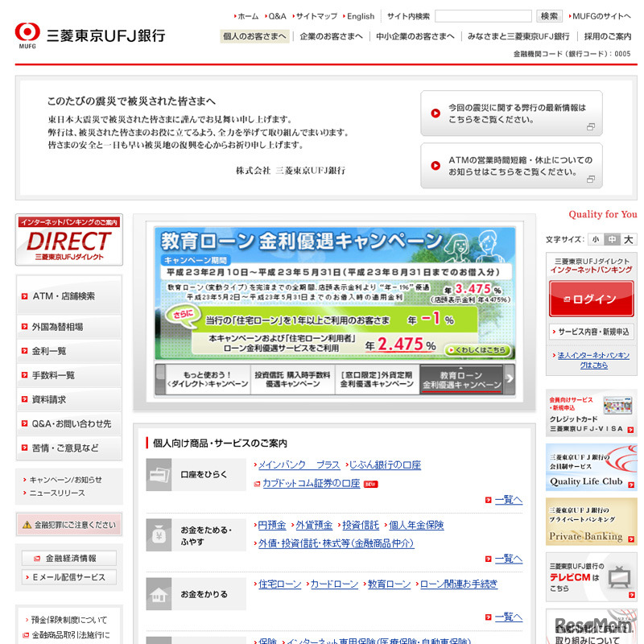Click the DIRECT internet banking banner

(69, 240)
